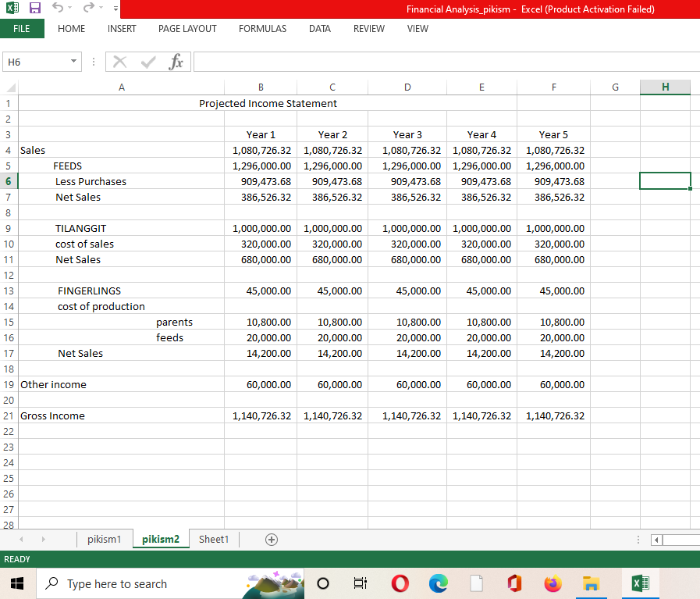
Task: Click the formula bar input field
Action: pyautogui.click(x=445, y=62)
